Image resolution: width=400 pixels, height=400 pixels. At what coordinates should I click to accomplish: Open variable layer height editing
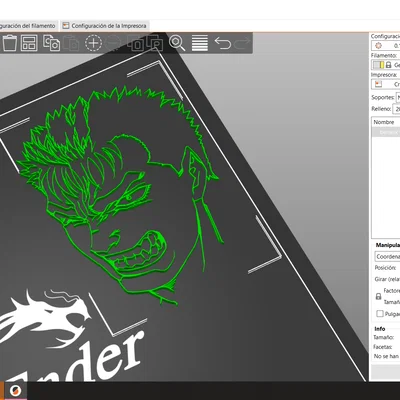click(x=200, y=43)
